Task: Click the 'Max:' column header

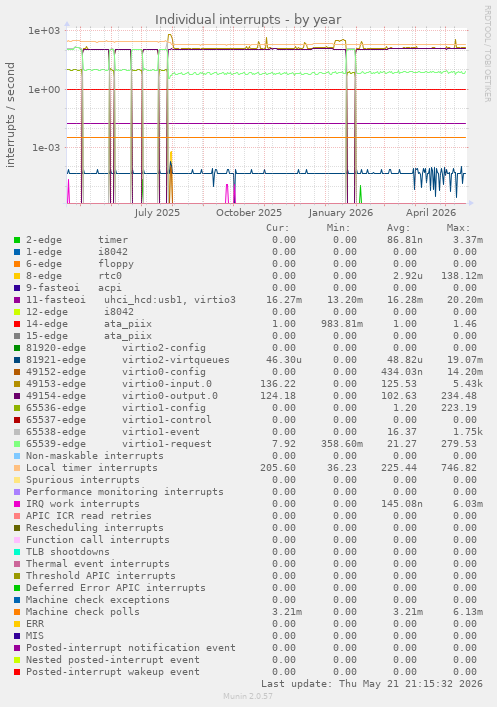Action: click(x=459, y=228)
